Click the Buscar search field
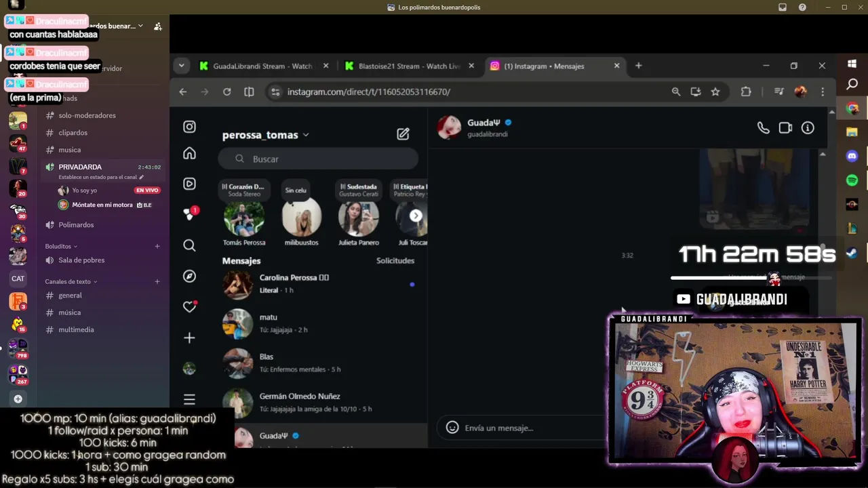This screenshot has width=868, height=488. 318,159
